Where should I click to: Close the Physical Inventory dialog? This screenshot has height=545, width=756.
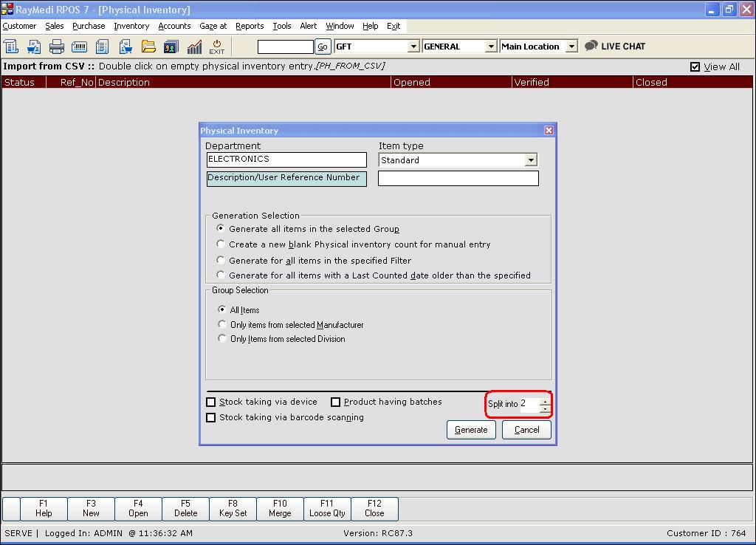point(549,130)
